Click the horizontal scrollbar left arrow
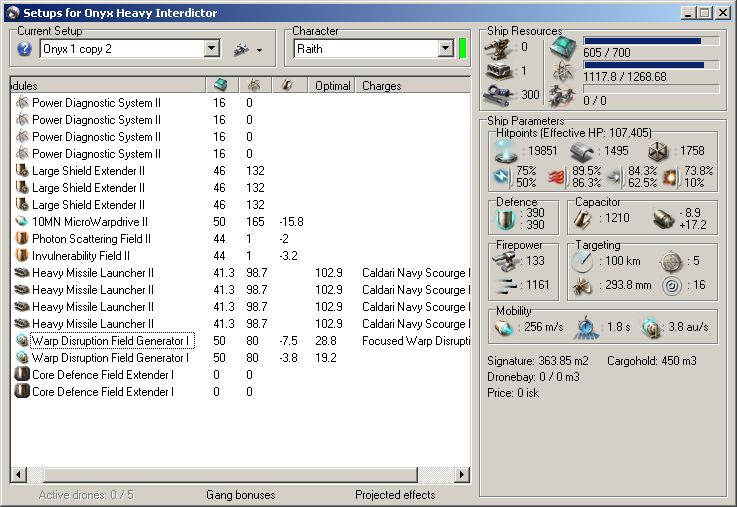Image resolution: width=737 pixels, height=507 pixels. [x=18, y=475]
